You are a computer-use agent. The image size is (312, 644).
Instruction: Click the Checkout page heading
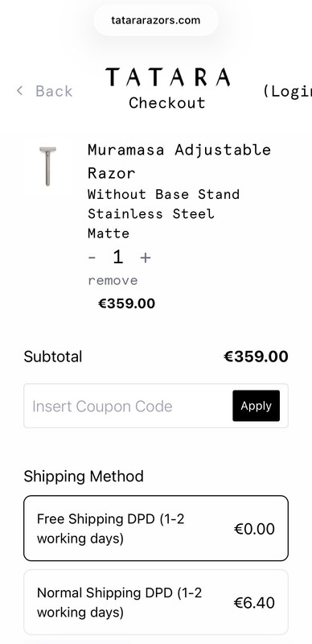(167, 103)
